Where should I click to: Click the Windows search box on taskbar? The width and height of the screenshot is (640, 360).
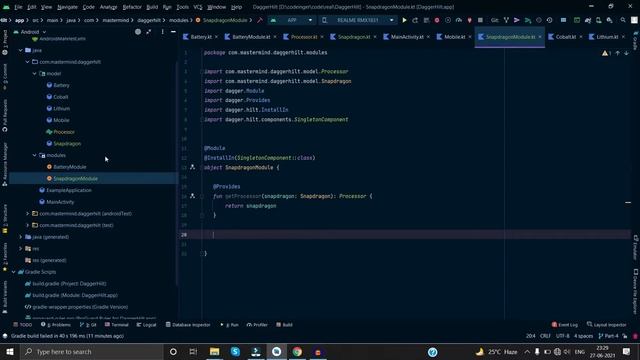(x=92, y=351)
